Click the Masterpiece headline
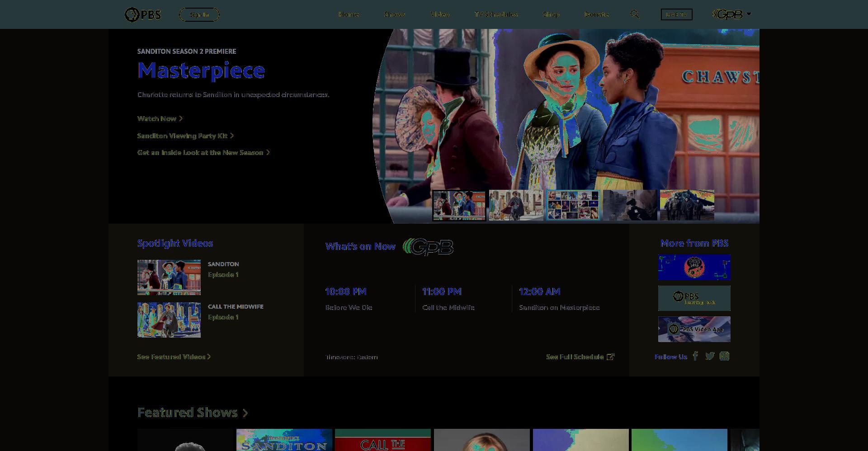Screen dimensions: 868x451 [x=201, y=70]
